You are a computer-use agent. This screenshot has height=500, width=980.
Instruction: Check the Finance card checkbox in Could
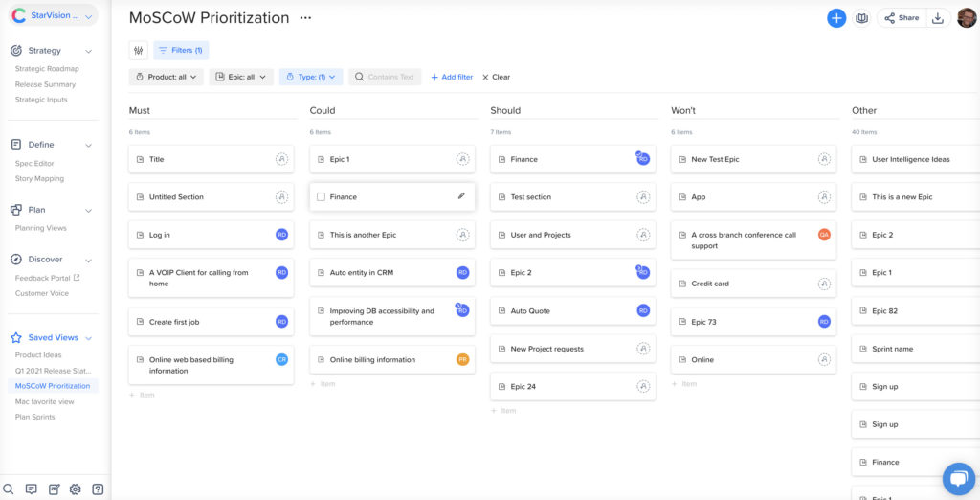click(x=322, y=197)
